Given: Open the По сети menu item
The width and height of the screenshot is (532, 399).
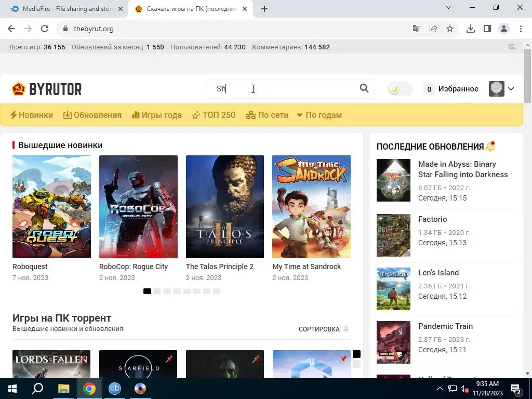Looking at the screenshot, I should click(x=268, y=115).
